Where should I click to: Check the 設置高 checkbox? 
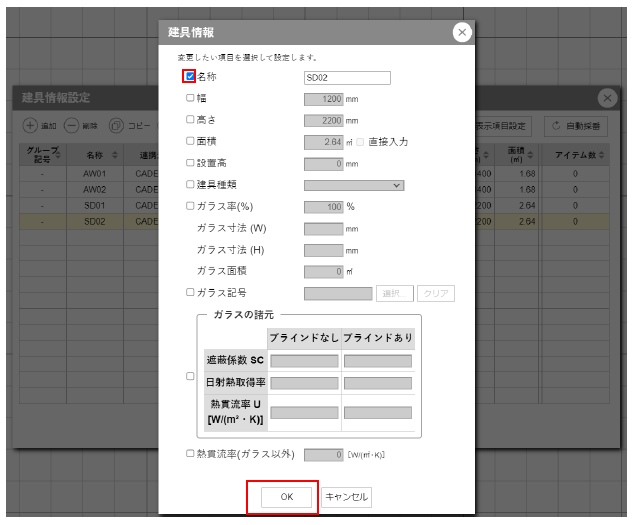190,163
